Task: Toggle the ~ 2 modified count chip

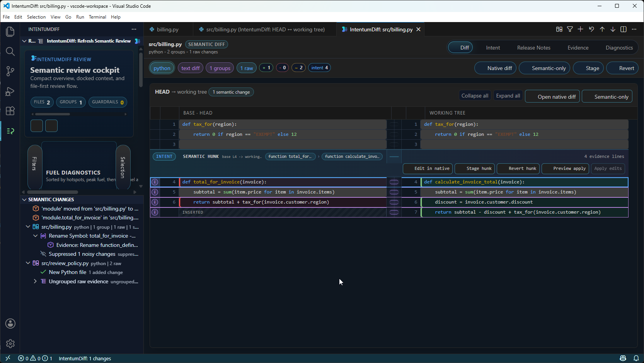Action: (x=298, y=68)
